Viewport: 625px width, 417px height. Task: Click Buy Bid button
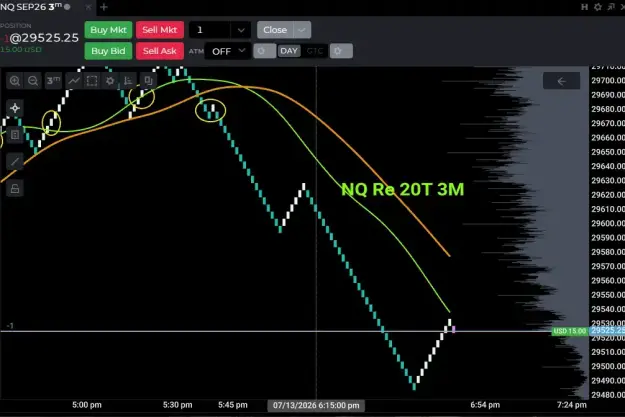coord(108,51)
